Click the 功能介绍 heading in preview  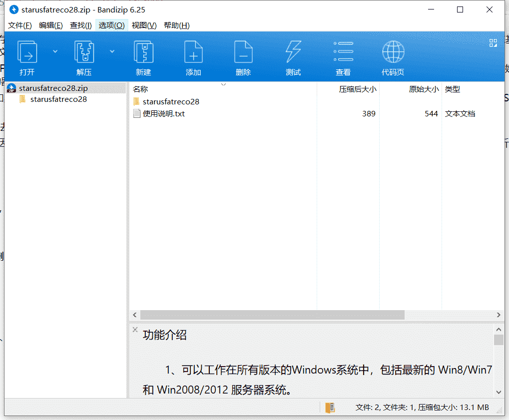click(x=164, y=335)
